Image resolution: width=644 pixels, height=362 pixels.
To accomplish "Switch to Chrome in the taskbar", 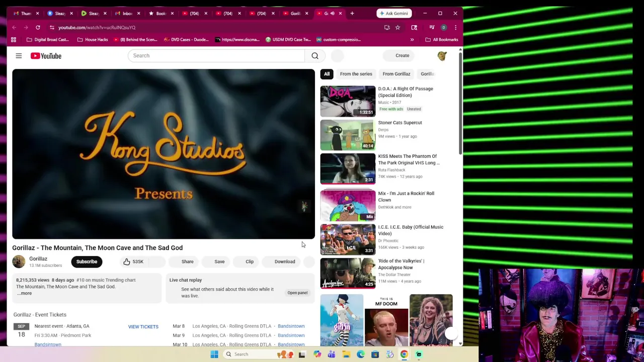I will (404, 354).
